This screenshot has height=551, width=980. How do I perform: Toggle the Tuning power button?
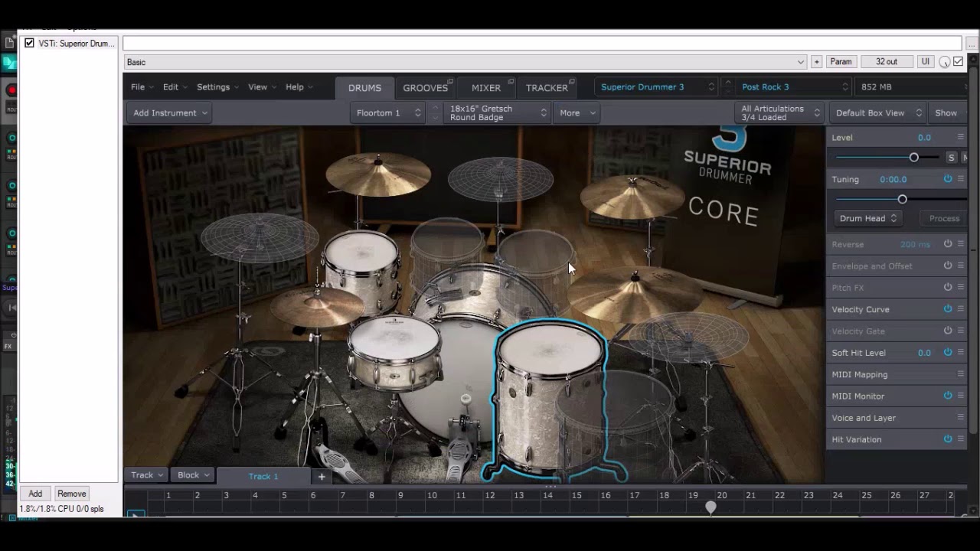point(948,179)
